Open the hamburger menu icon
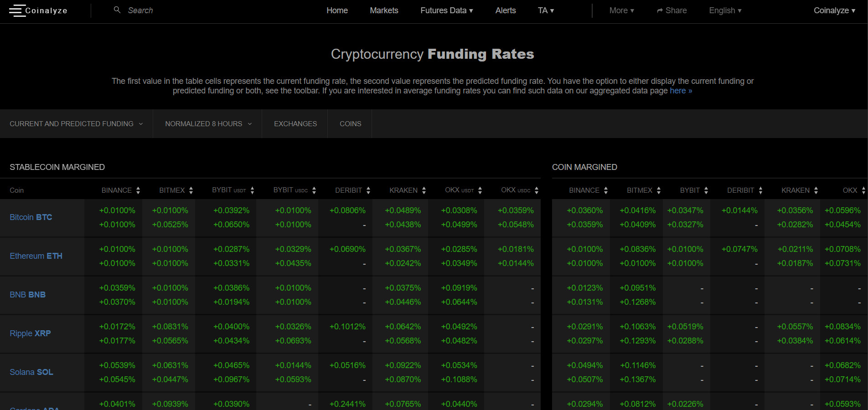Viewport: 868px width, 410px height. 17,10
